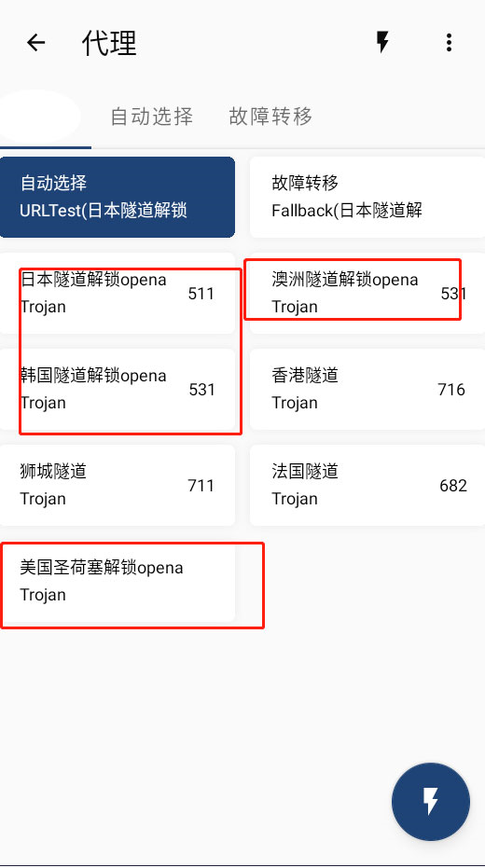Open the three-dot overflow menu
Image resolution: width=485 pixels, height=868 pixels.
[x=449, y=43]
